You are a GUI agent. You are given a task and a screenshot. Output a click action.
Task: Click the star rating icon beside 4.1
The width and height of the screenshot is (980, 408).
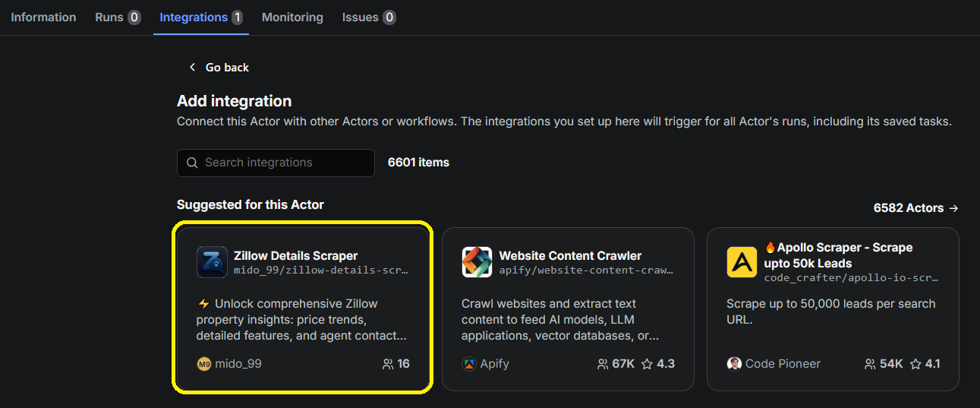pos(915,364)
